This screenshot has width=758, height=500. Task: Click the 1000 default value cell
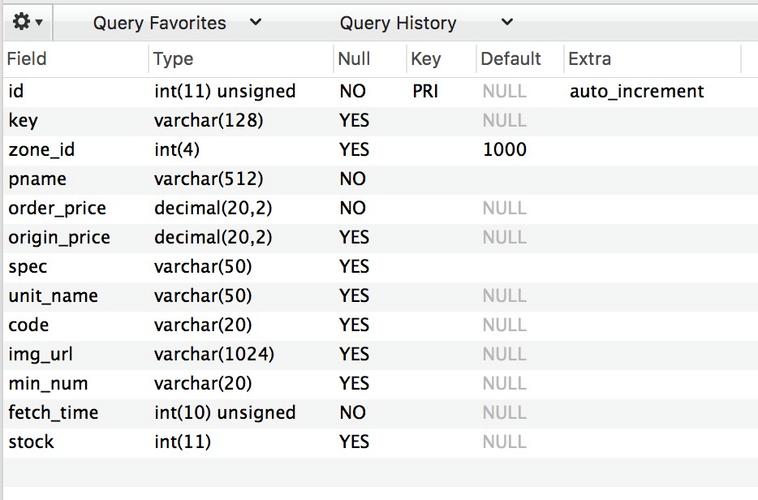pyautogui.click(x=504, y=150)
